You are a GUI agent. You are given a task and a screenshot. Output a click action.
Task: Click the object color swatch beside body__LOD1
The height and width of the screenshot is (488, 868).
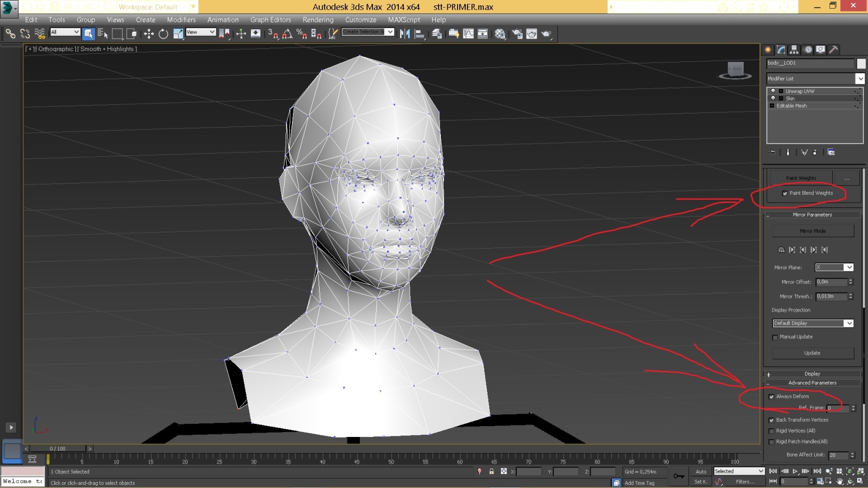pos(861,64)
